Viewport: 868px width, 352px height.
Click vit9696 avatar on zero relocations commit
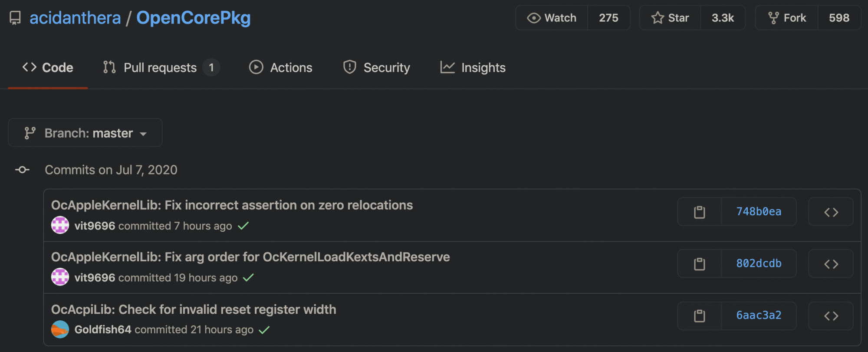(x=60, y=225)
